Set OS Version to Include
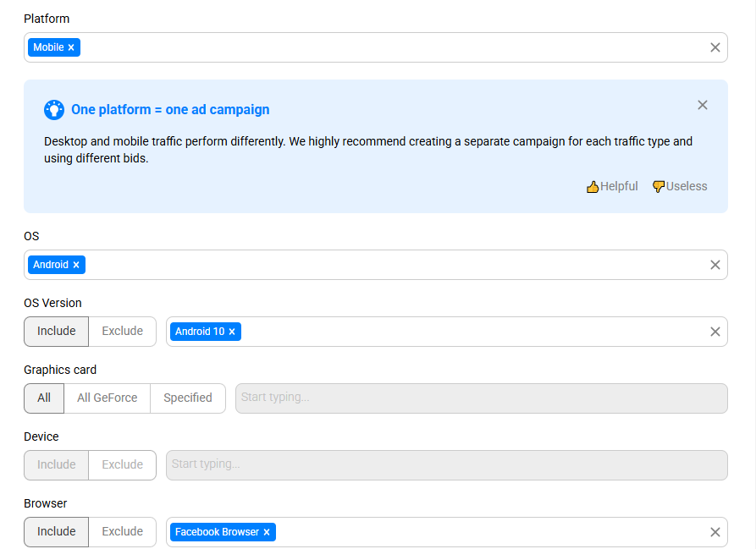The height and width of the screenshot is (549, 756). click(x=57, y=332)
